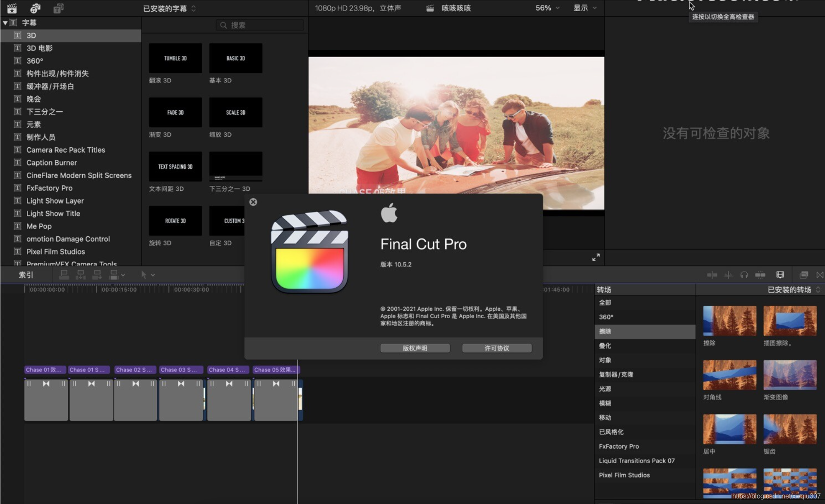The height and width of the screenshot is (504, 825).
Task: Select Camera Rec Pack Titles category
Action: point(71,150)
